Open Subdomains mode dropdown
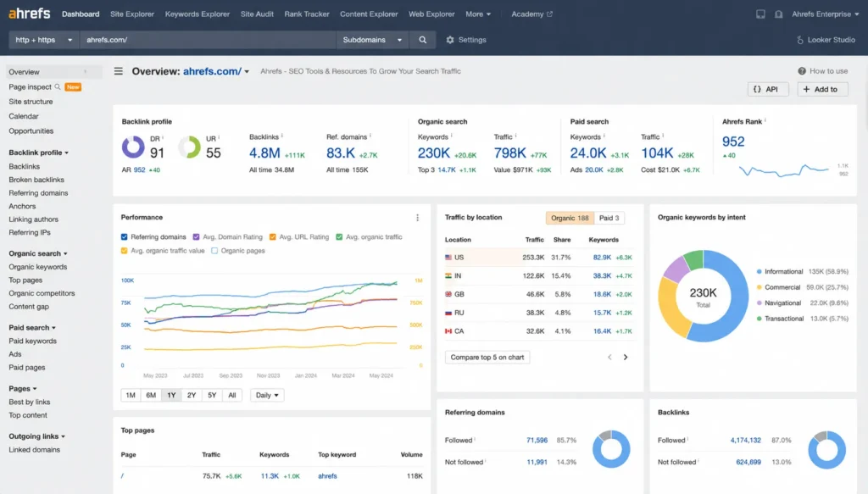The image size is (868, 494). tap(372, 40)
